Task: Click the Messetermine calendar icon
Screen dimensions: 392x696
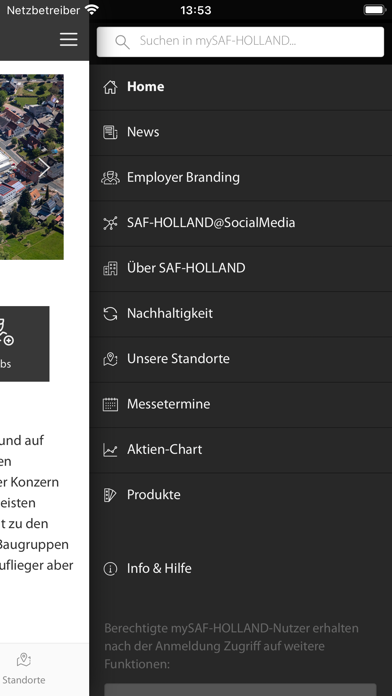Action: (110, 404)
